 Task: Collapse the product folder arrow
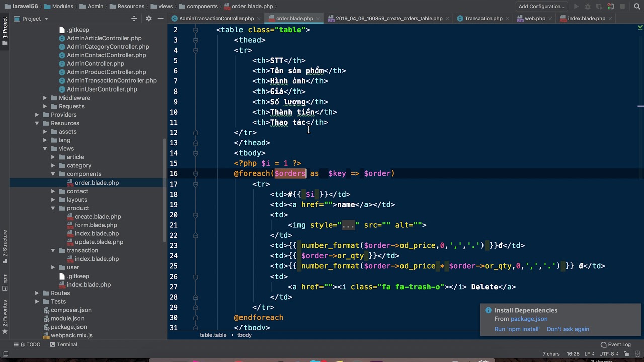tap(53, 208)
